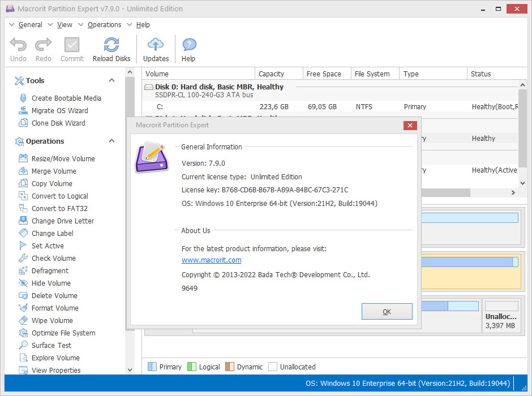Click the 69,05 GB free space cell
The height and width of the screenshot is (396, 532).
point(323,107)
